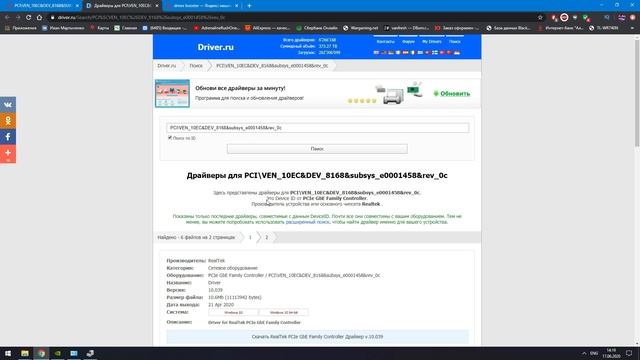Open Поиск in site header menu
This screenshot has width=640, height=360.
pyautogui.click(x=455, y=42)
